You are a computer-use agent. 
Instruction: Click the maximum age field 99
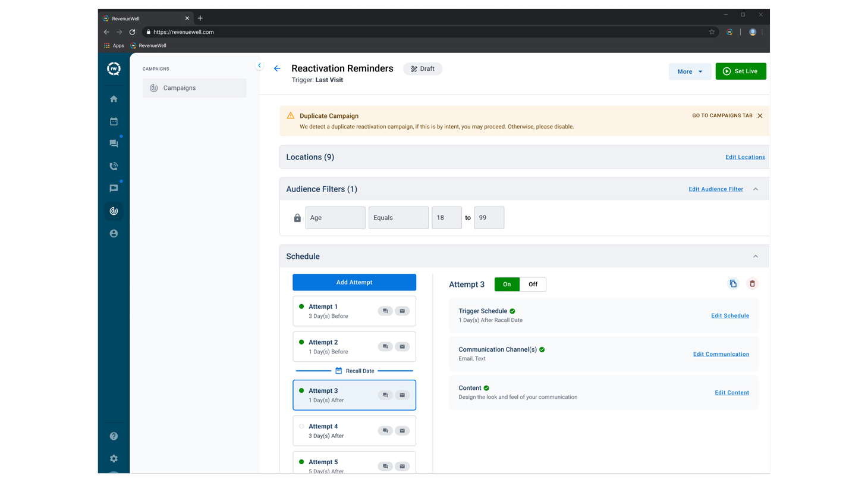489,218
